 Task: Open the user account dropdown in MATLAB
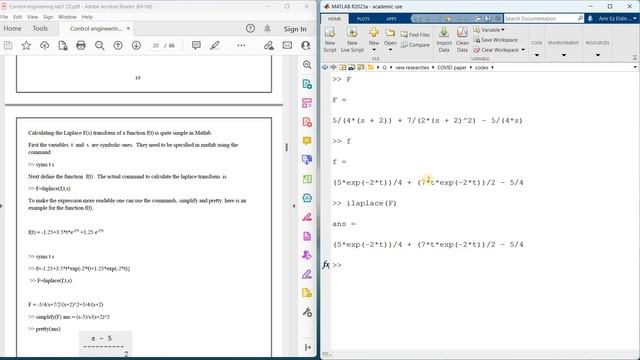tap(616, 18)
